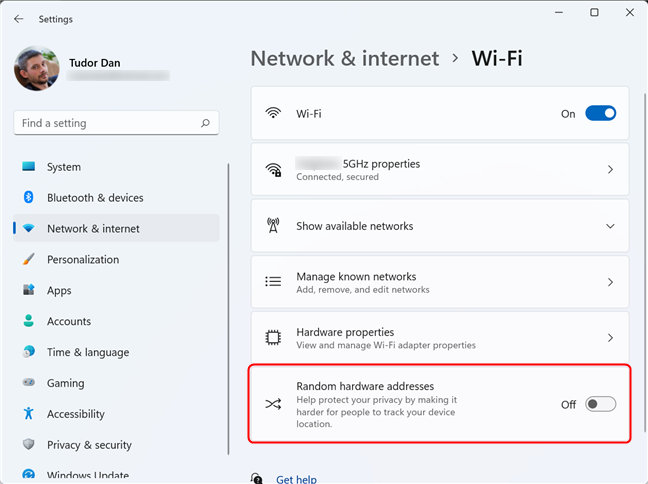Click the sidebar navigation scrollbar
The height and width of the screenshot is (484, 648).
point(228,309)
